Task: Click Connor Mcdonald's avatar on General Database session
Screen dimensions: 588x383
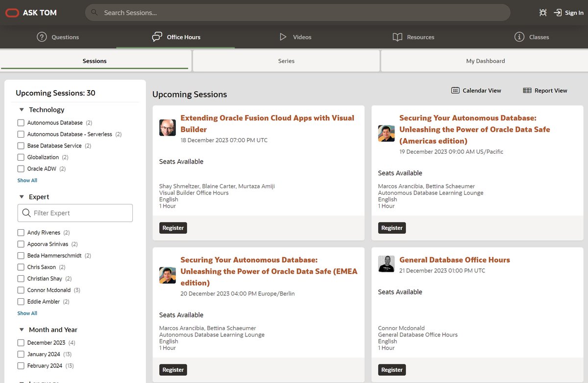Action: click(x=387, y=264)
